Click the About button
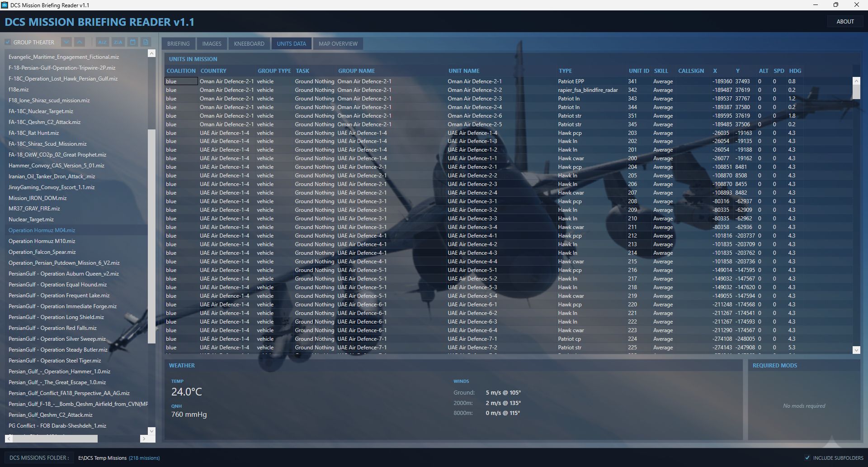Screen dimensions: 868x467 point(845,22)
